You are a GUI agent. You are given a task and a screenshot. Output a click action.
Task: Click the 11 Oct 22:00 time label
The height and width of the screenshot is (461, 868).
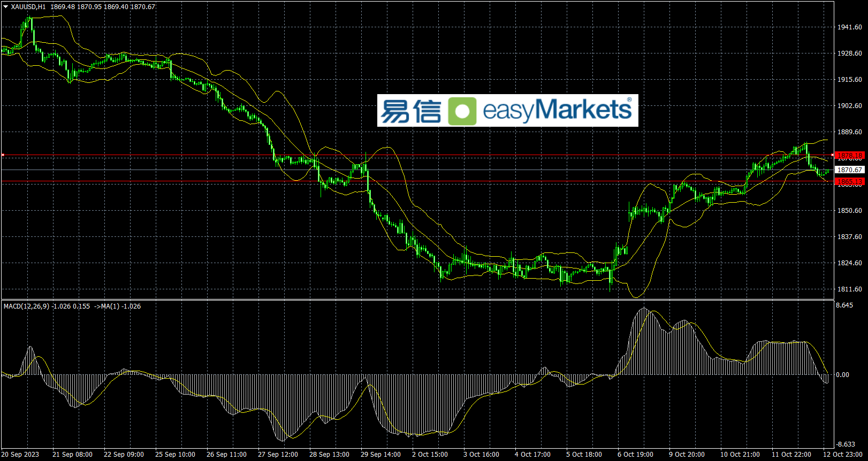pos(791,455)
